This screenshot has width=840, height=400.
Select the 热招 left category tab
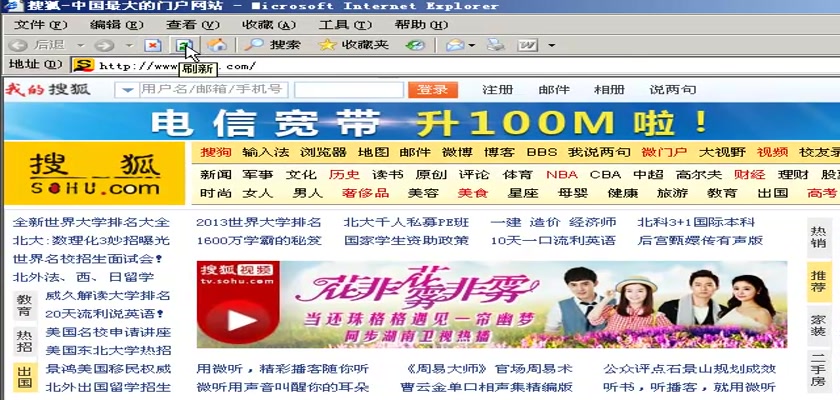tap(24, 342)
